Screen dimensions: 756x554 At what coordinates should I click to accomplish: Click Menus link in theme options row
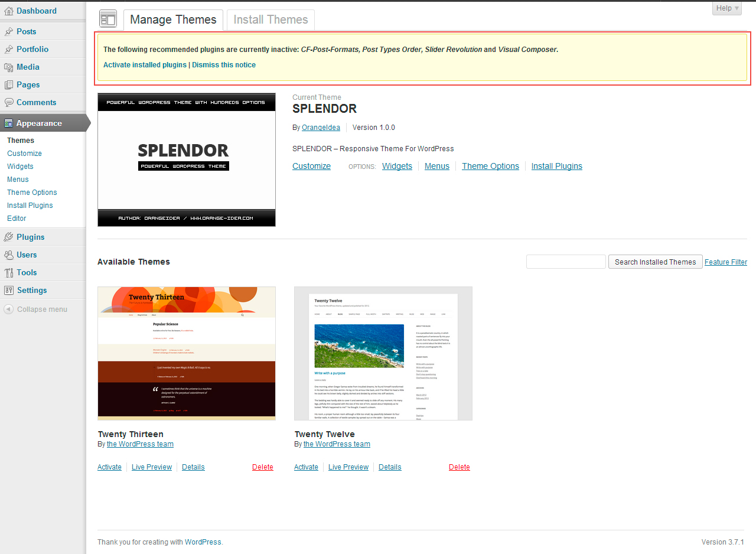(x=437, y=166)
